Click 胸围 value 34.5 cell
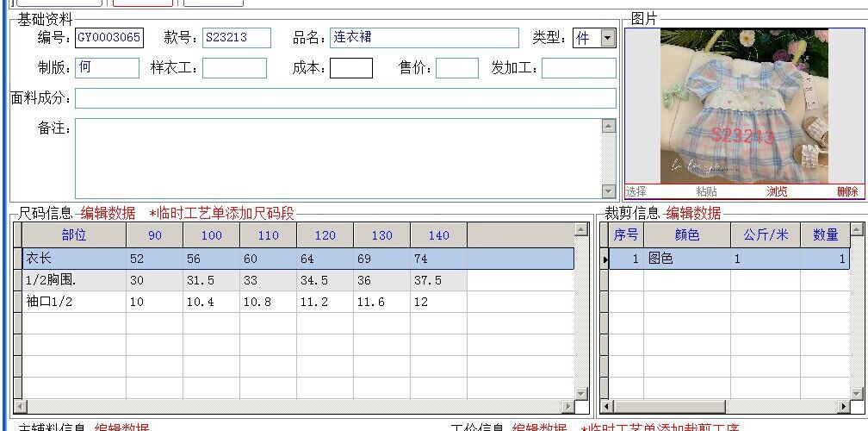 click(325, 280)
